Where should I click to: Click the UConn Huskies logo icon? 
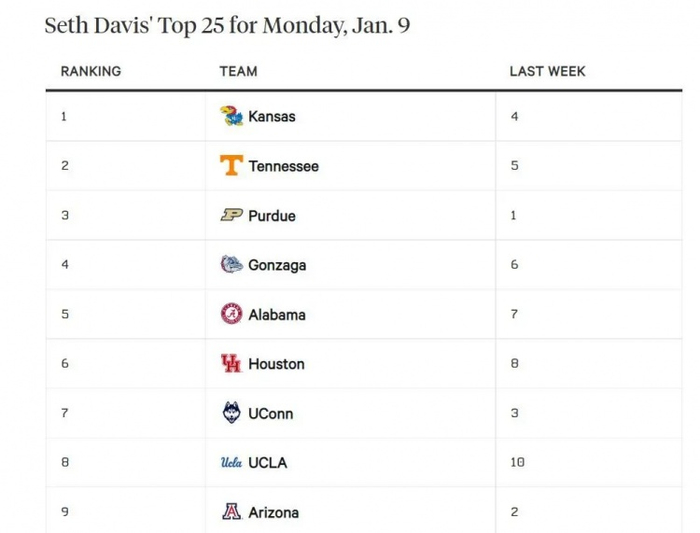point(231,413)
